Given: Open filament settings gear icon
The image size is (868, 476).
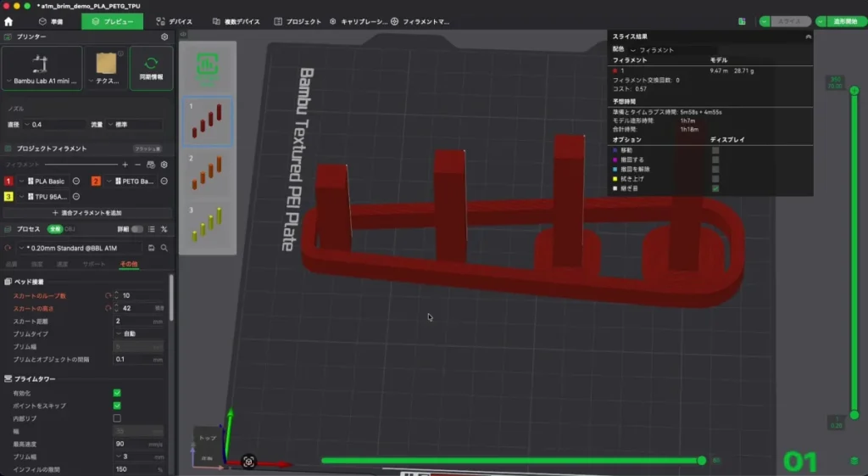Looking at the screenshot, I should (164, 165).
